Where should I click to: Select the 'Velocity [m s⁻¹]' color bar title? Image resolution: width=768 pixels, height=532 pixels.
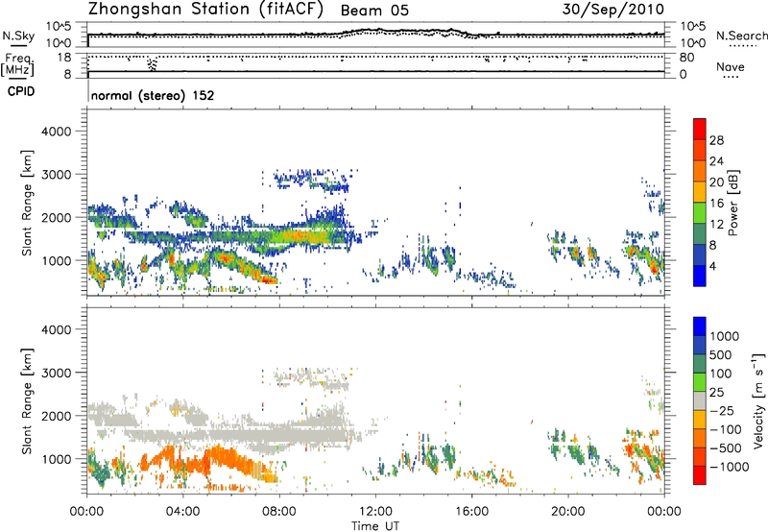(758, 400)
